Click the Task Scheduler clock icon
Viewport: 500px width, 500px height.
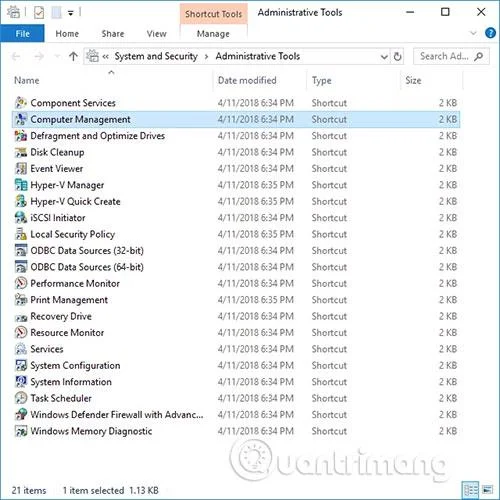tap(21, 398)
